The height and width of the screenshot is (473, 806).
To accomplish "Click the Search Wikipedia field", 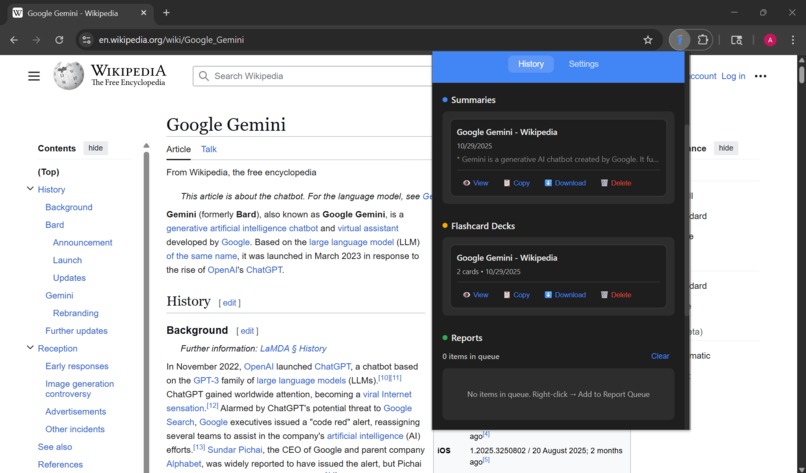I will click(314, 76).
